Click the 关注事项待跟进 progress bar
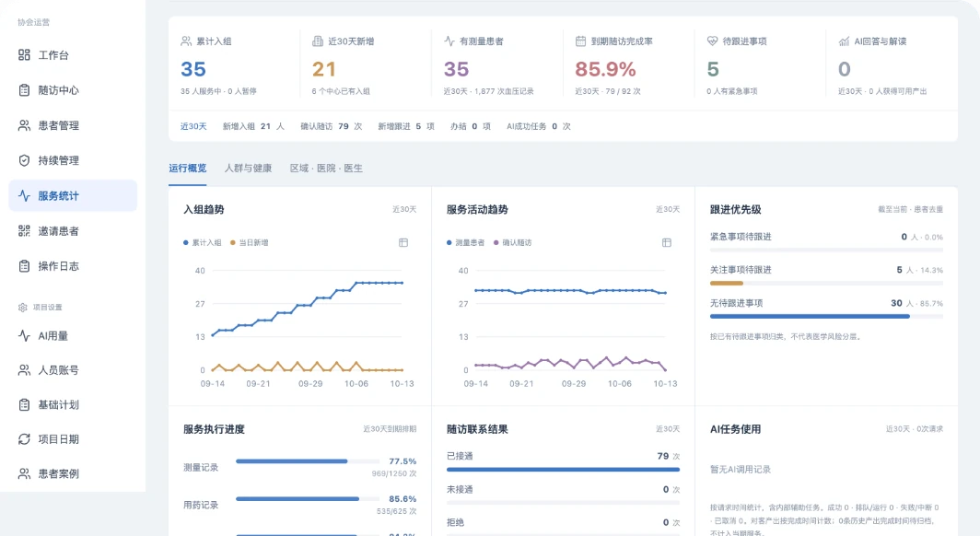The width and height of the screenshot is (980, 536). [826, 284]
